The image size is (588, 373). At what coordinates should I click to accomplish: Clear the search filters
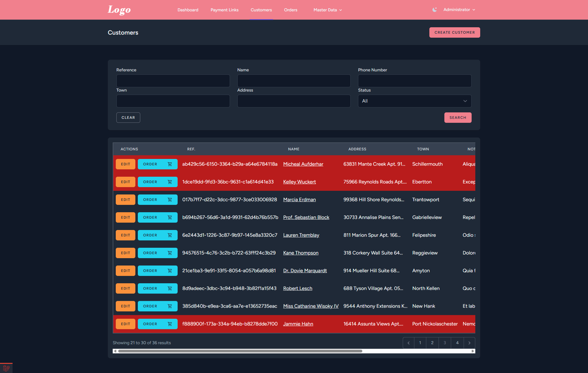click(x=128, y=118)
